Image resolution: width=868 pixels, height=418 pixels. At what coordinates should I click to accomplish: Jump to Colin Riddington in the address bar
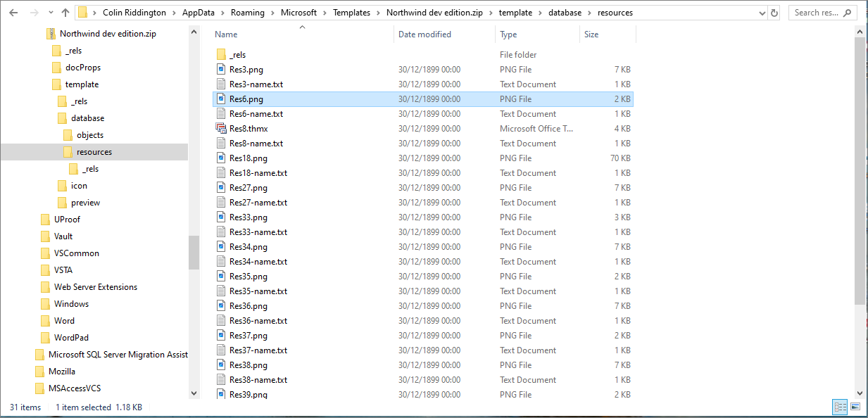(134, 13)
